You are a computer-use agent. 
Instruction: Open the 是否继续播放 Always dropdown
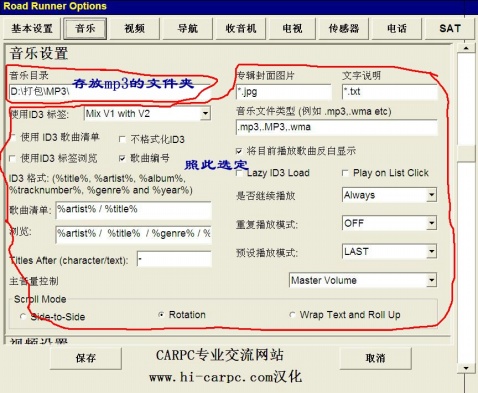click(431, 195)
